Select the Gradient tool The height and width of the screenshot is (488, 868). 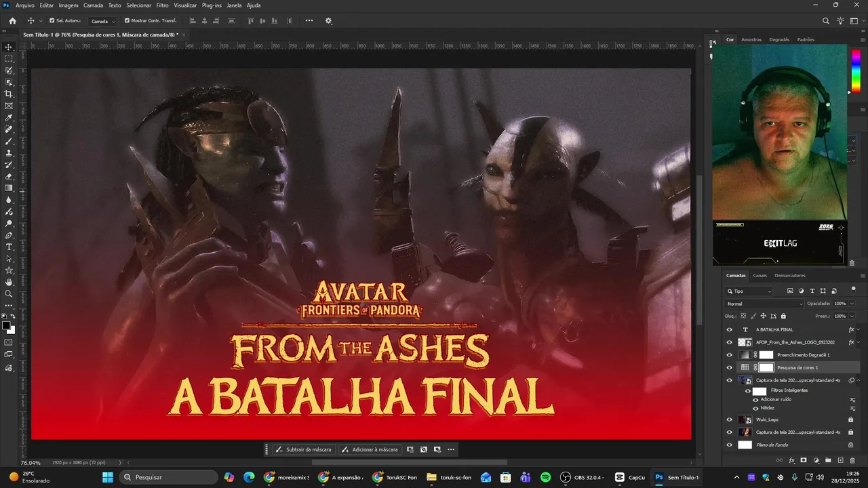9,188
